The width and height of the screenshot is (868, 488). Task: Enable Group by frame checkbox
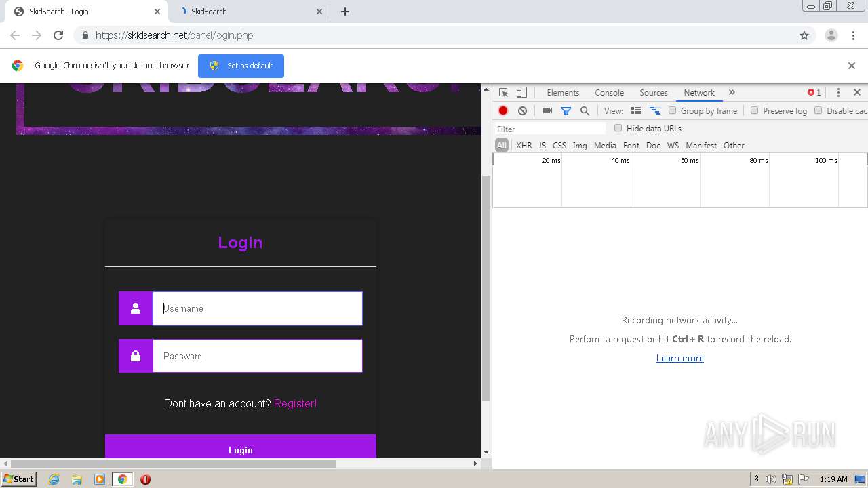(673, 110)
